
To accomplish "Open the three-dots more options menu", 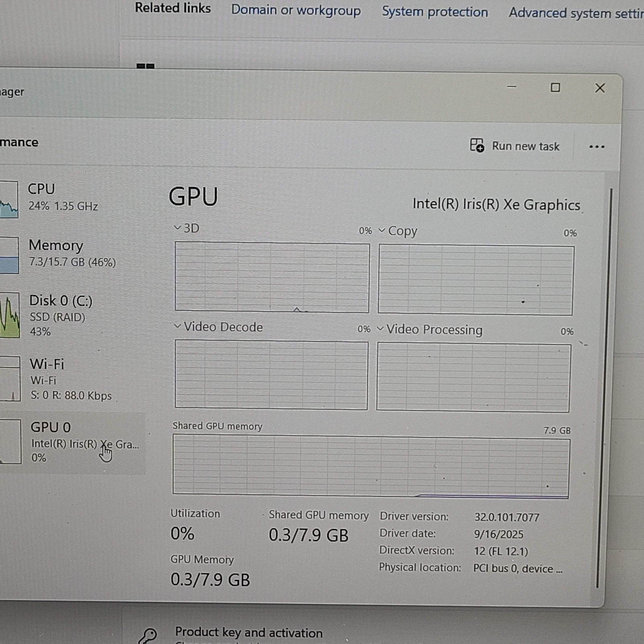I will tap(597, 147).
